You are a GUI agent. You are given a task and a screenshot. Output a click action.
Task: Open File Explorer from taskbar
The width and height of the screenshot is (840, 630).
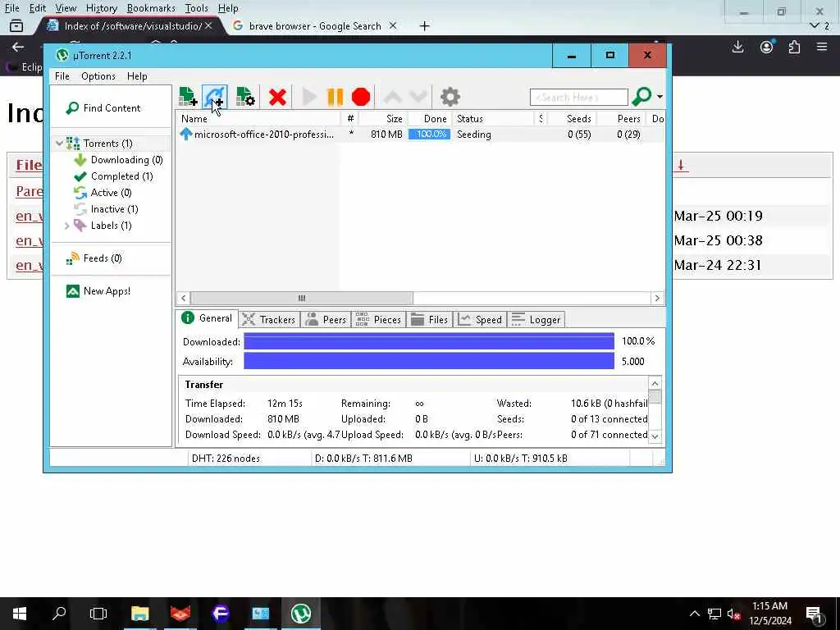coord(139,614)
